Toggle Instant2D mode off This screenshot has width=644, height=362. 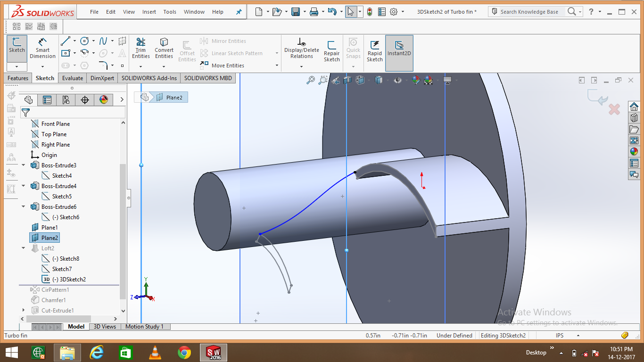coord(399,47)
